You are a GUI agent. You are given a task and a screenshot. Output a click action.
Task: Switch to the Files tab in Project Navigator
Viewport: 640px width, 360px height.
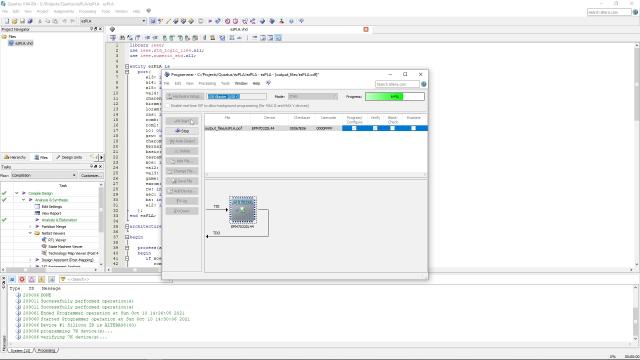pyautogui.click(x=41, y=157)
